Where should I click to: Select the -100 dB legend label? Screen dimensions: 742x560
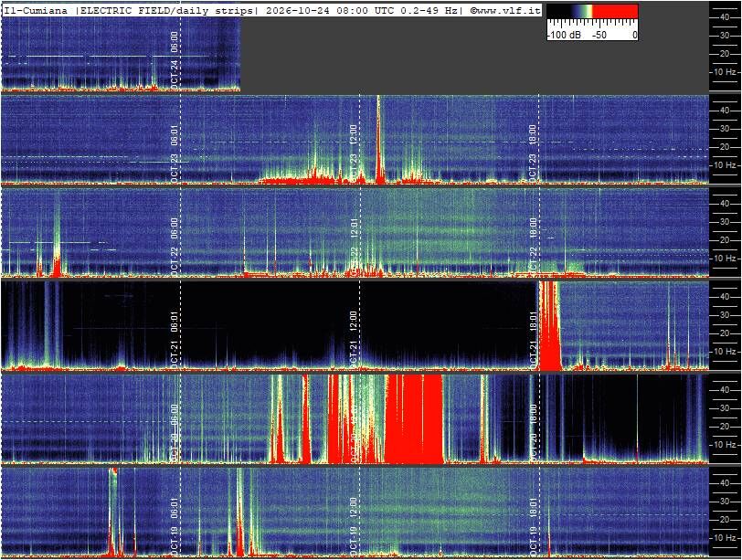pyautogui.click(x=564, y=35)
